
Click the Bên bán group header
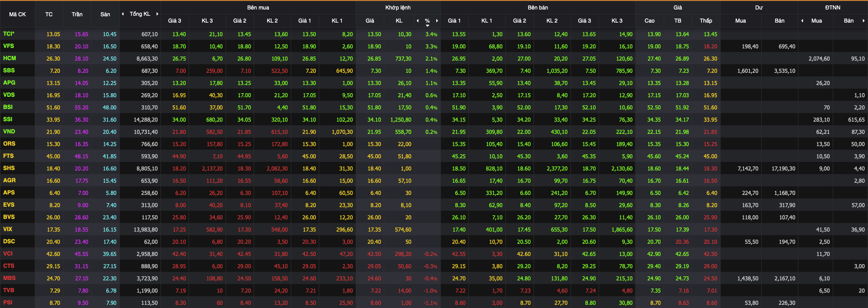tap(538, 8)
